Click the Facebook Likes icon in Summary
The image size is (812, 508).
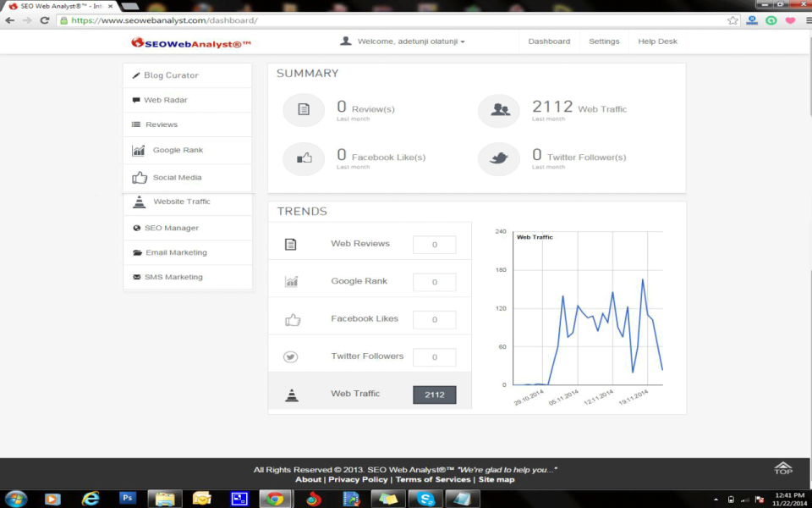(x=304, y=159)
